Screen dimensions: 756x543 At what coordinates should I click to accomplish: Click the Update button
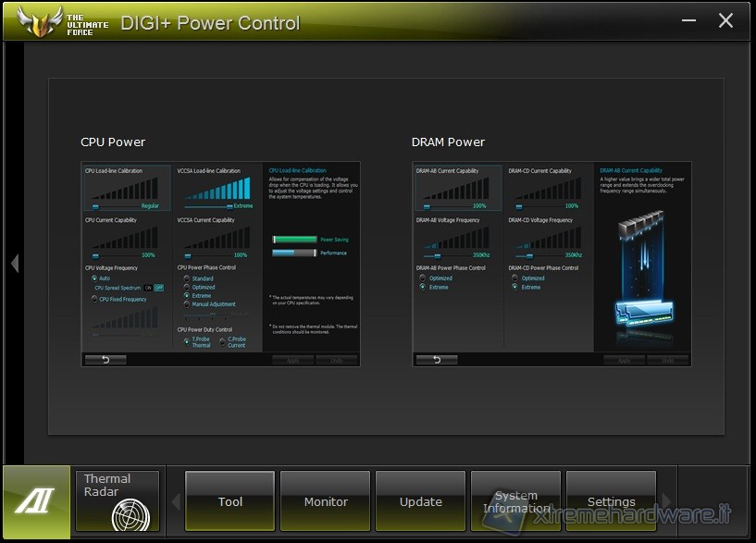[x=421, y=501]
